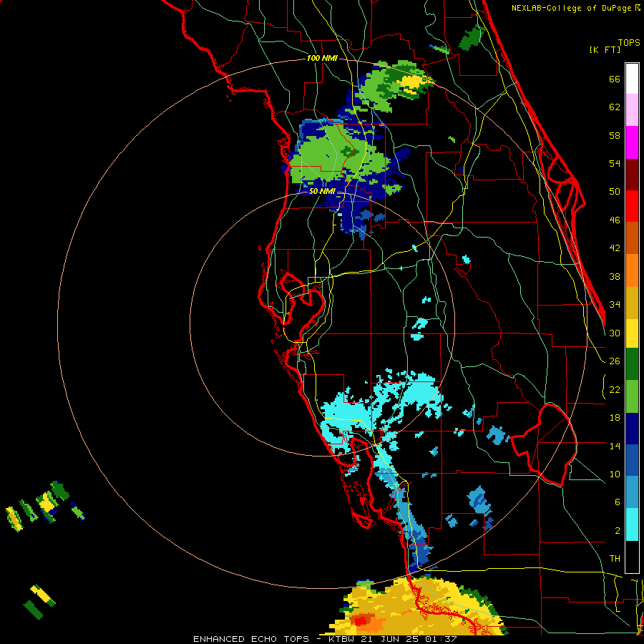Click the 30 legend value
The image size is (644, 644).
[615, 333]
